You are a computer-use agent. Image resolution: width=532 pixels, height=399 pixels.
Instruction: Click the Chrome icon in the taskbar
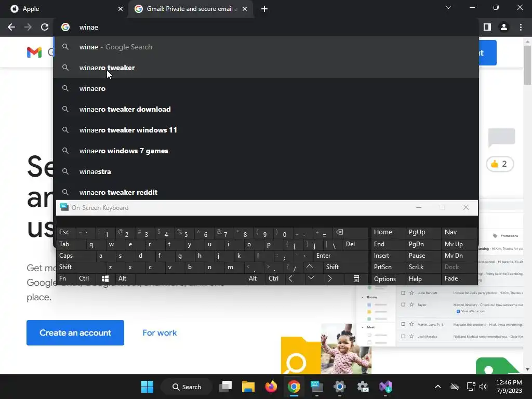point(294,387)
